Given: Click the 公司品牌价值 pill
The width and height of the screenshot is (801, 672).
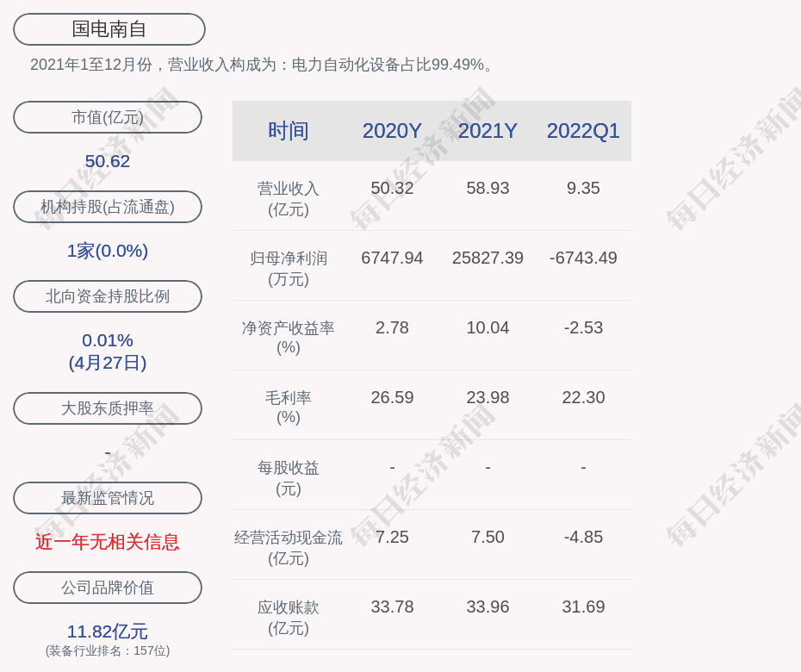Looking at the screenshot, I should (108, 588).
